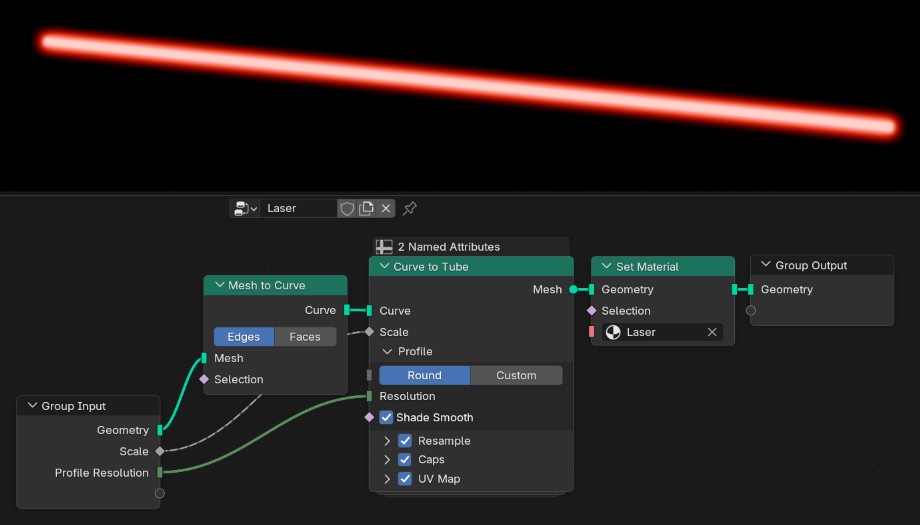Collapse the Group Output node
Image resolution: width=920 pixels, height=525 pixels.
[x=766, y=265]
